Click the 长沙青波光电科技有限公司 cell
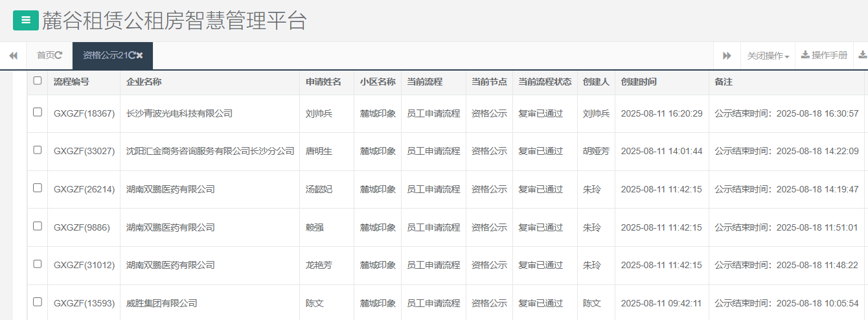 coord(179,114)
